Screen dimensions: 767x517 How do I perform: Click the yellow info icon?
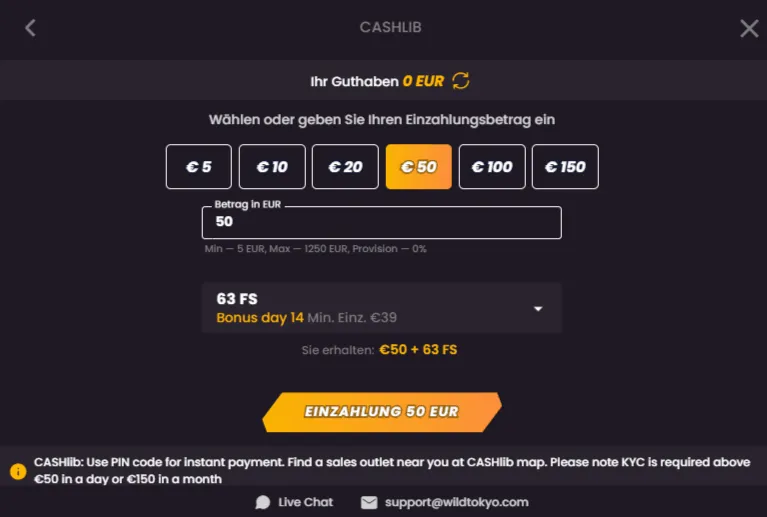[18, 471]
